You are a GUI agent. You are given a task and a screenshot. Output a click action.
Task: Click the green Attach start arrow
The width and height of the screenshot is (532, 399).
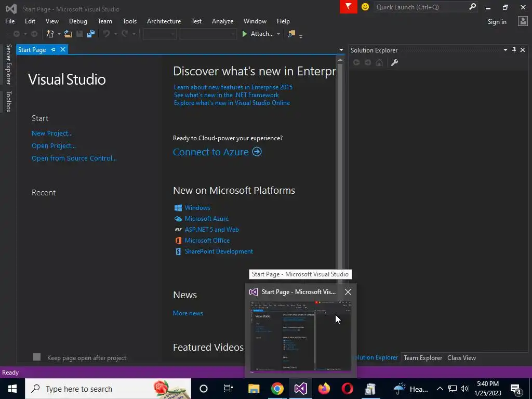click(x=244, y=34)
